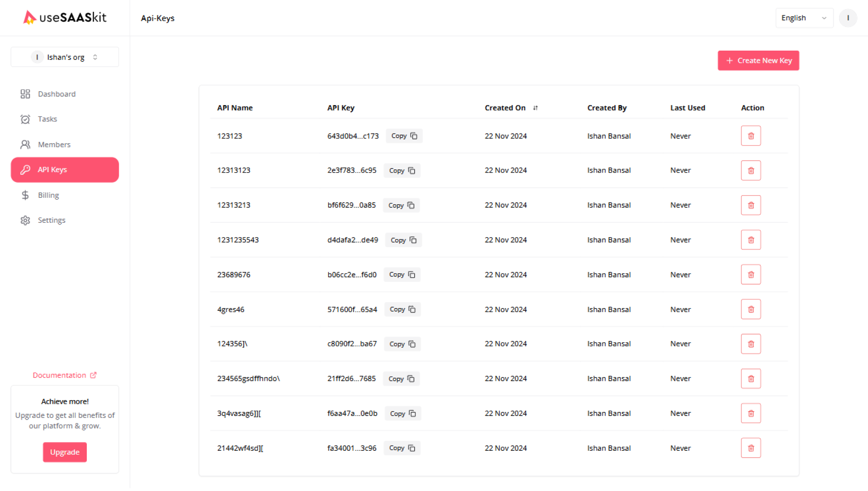The image size is (868, 491).
Task: Click delete icon for 4gres46 key
Action: (x=750, y=309)
